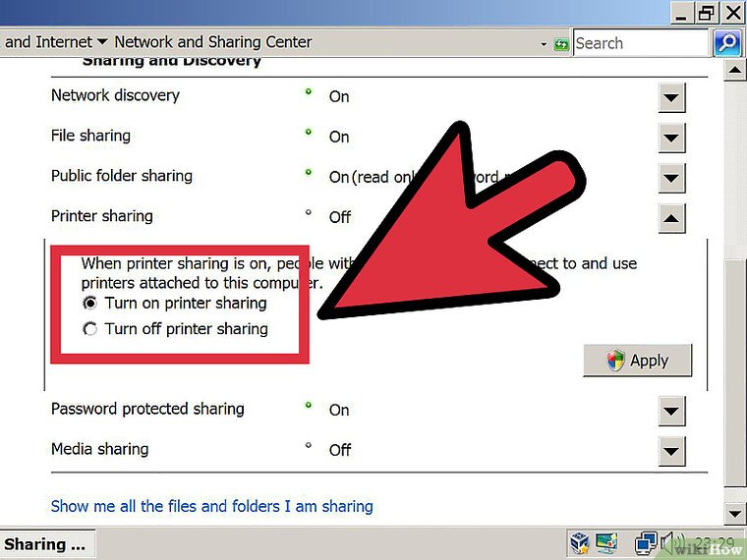Click scrollbar down arrow

(x=734, y=514)
